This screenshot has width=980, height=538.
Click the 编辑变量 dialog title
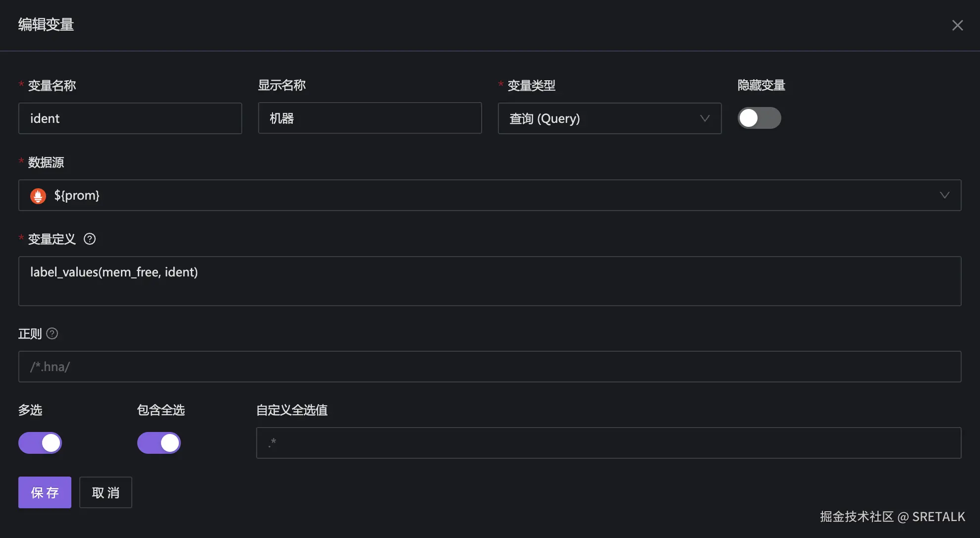point(46,25)
